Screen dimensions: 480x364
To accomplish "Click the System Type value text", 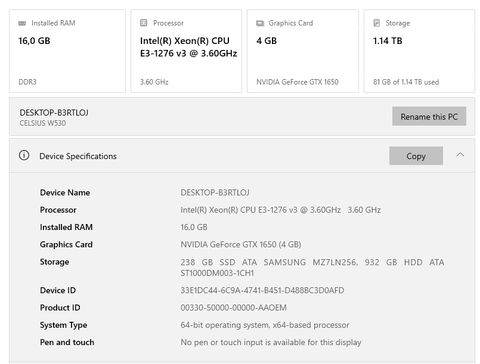I will pyautogui.click(x=265, y=325).
